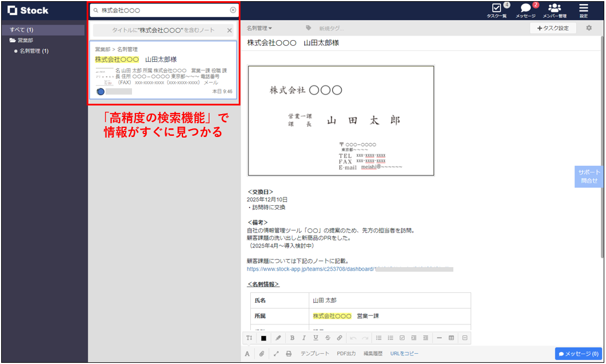Toggle underline formatting

(x=316, y=338)
